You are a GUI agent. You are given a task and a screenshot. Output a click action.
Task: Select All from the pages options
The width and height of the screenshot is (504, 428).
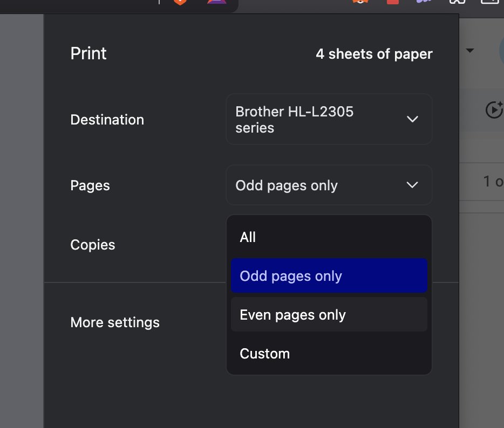329,237
